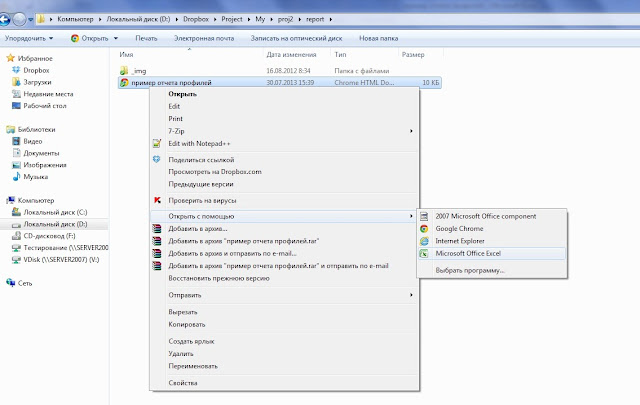Open the Музыка library icon
The width and height of the screenshot is (640, 405).
tap(16, 177)
